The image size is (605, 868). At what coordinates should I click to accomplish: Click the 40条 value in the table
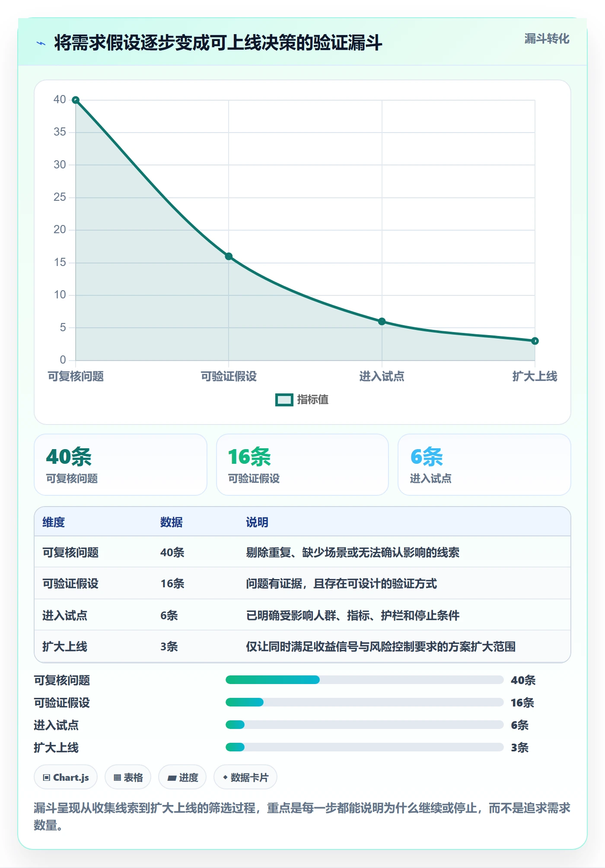click(172, 553)
